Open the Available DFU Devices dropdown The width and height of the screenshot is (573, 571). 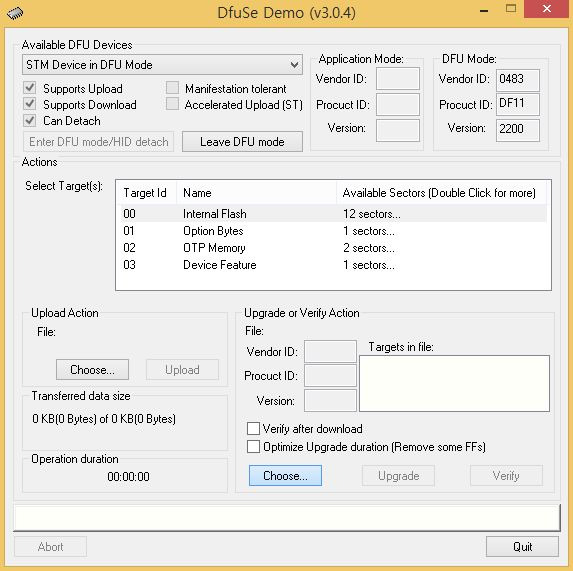pyautogui.click(x=162, y=65)
